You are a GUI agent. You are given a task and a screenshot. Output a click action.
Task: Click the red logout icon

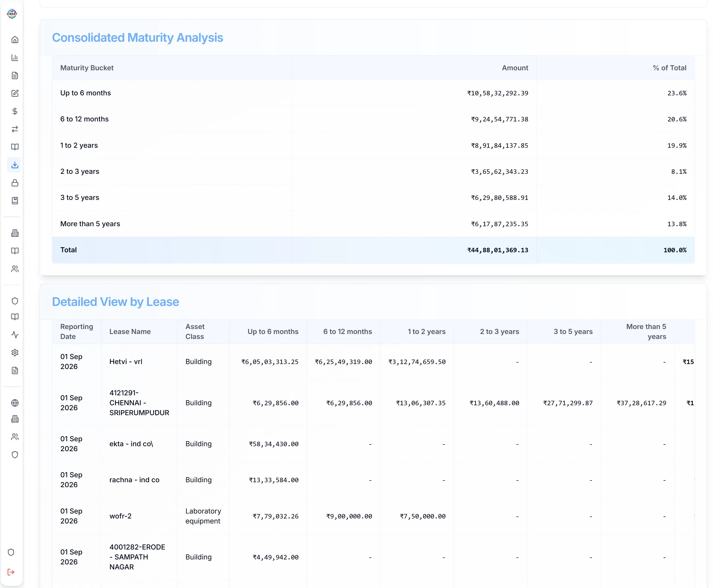coord(11,572)
